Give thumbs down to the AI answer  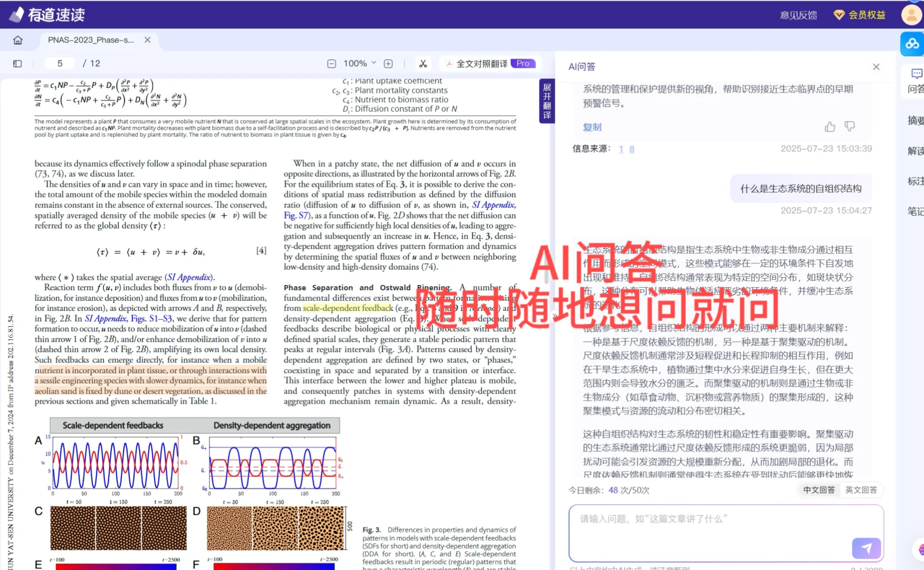pyautogui.click(x=850, y=127)
